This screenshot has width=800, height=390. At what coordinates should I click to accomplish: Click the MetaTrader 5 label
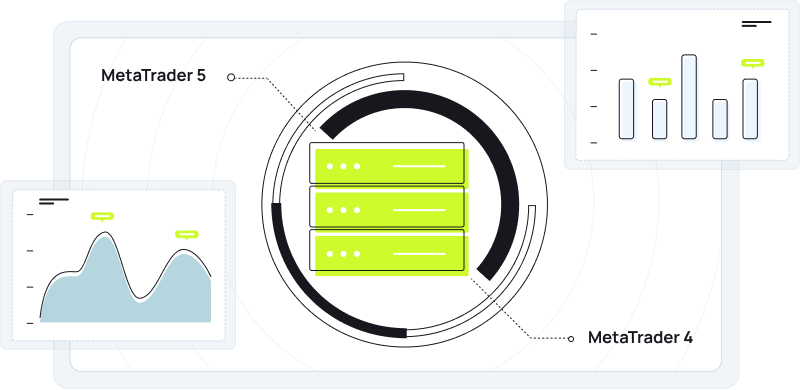(153, 76)
